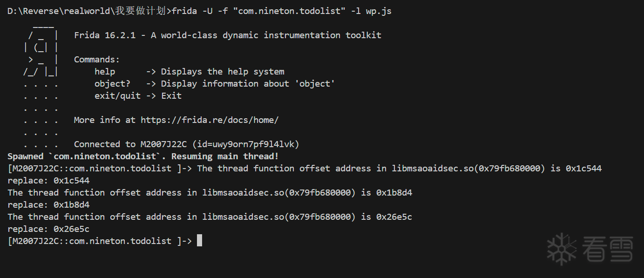Image resolution: width=644 pixels, height=278 pixels.
Task: Click the wp.js script filename
Action: pyautogui.click(x=379, y=11)
